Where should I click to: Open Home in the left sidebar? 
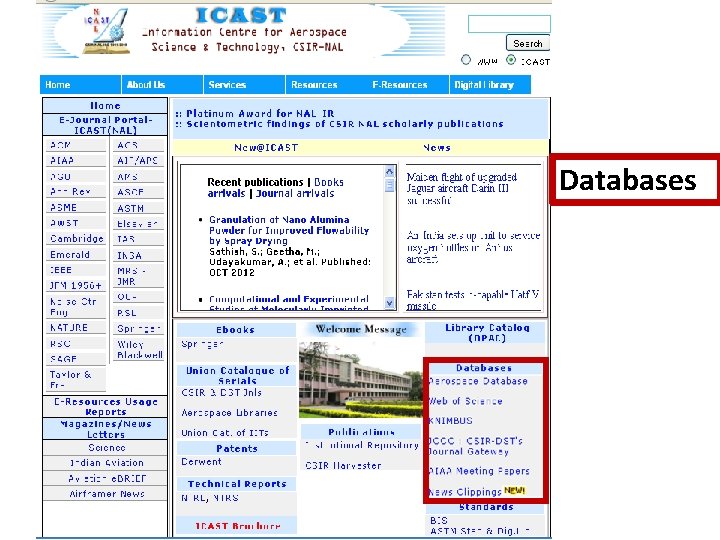[x=105, y=106]
